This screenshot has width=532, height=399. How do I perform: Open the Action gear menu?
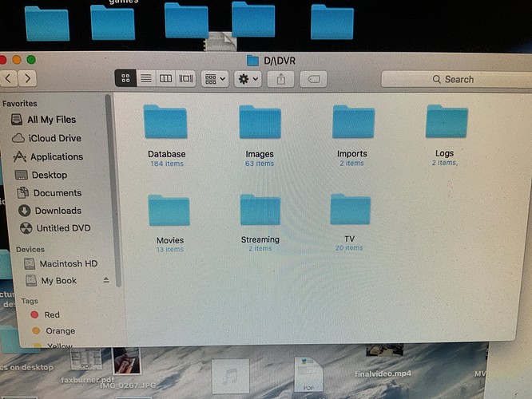(x=248, y=79)
